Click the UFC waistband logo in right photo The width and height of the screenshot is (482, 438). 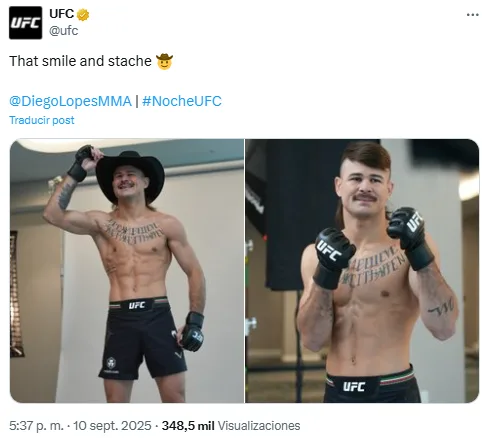click(x=354, y=387)
